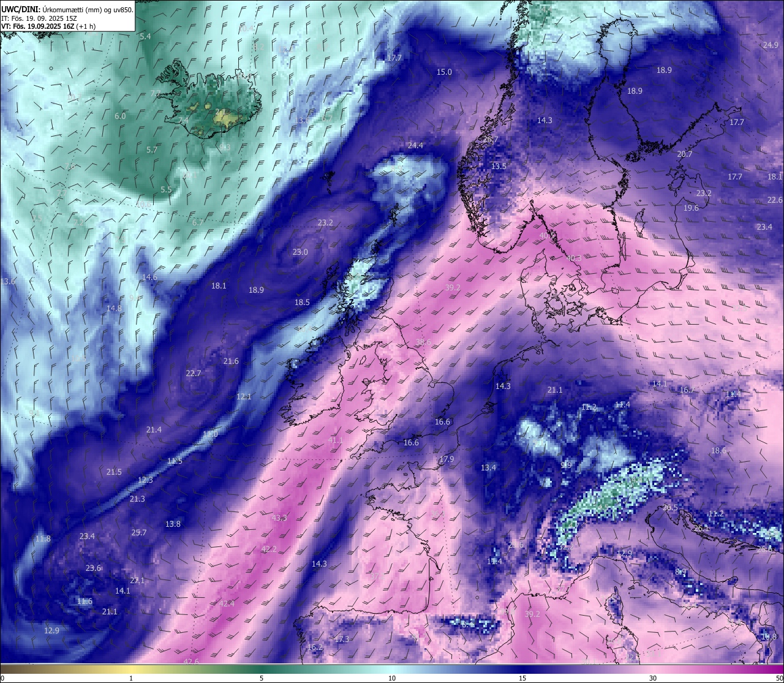Click the 42.2 value on the map
Screen dimensions: 784x683
[269, 549]
